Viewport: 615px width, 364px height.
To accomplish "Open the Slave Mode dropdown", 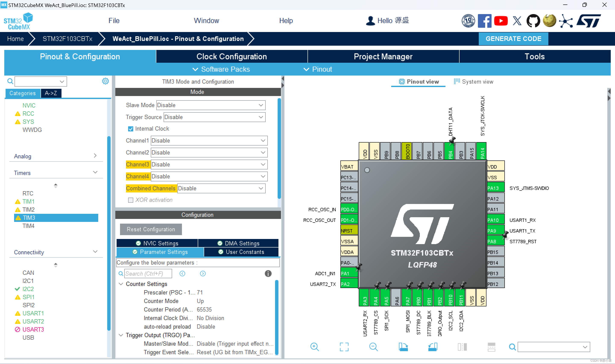I will (211, 105).
